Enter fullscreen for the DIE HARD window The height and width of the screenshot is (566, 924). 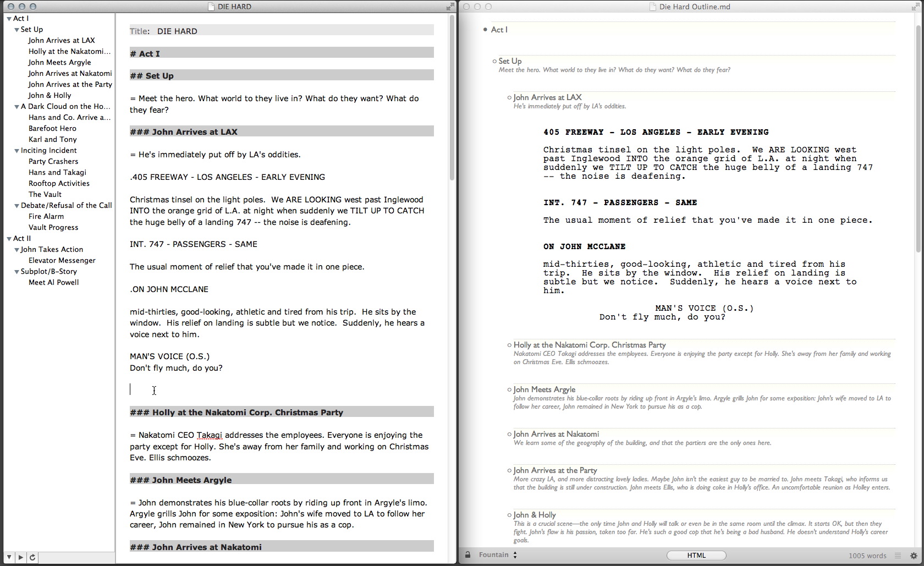(x=450, y=7)
